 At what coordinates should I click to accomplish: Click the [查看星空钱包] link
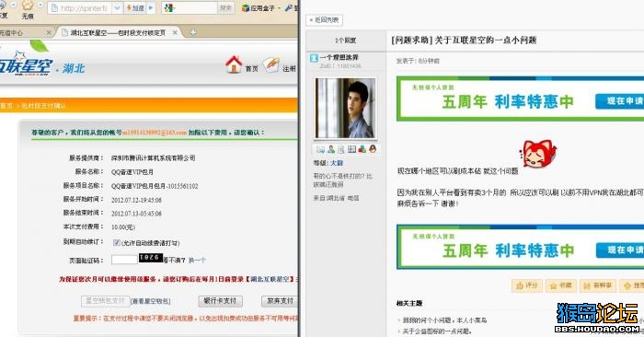click(150, 301)
